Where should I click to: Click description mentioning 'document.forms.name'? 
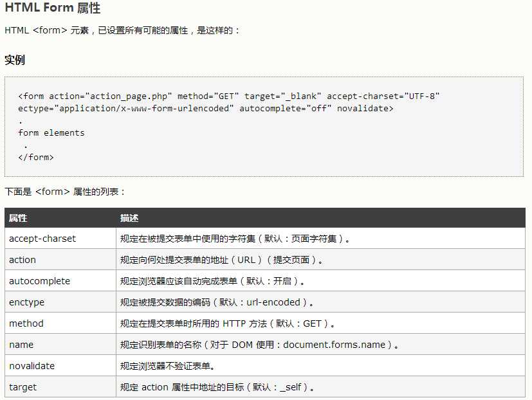tap(320, 344)
